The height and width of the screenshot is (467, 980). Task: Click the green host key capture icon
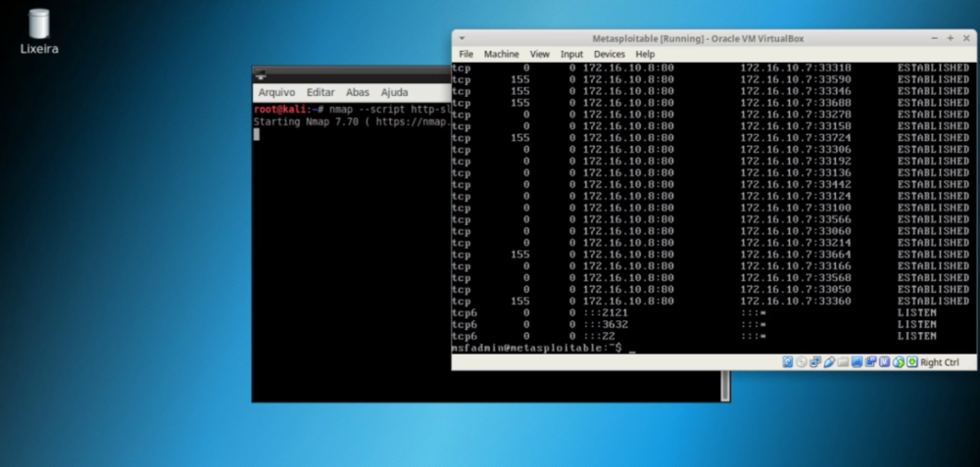click(x=911, y=362)
